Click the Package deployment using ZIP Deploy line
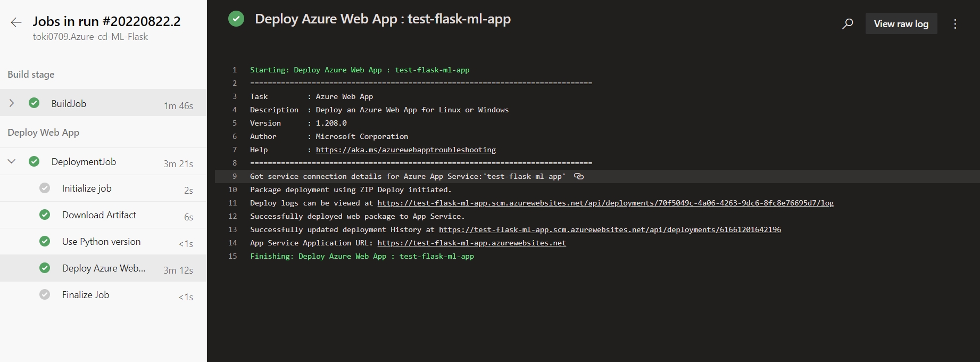This screenshot has width=980, height=362. coord(351,190)
